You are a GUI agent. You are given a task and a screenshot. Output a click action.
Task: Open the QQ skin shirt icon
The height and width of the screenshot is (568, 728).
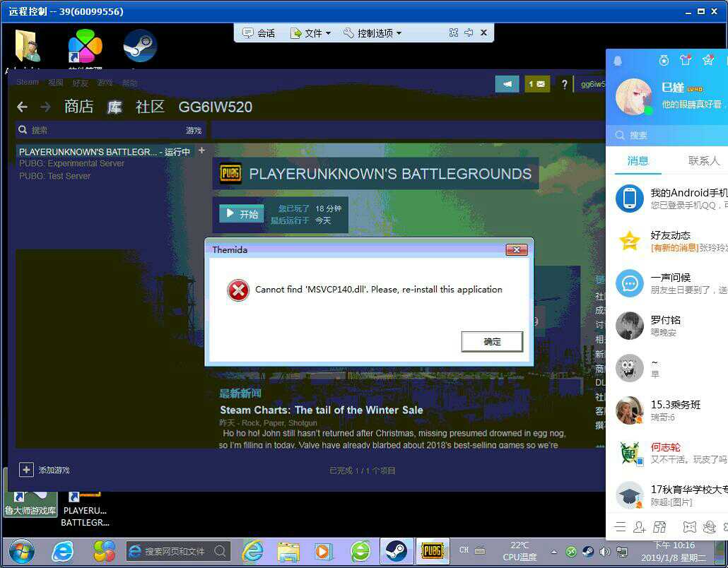(x=686, y=60)
